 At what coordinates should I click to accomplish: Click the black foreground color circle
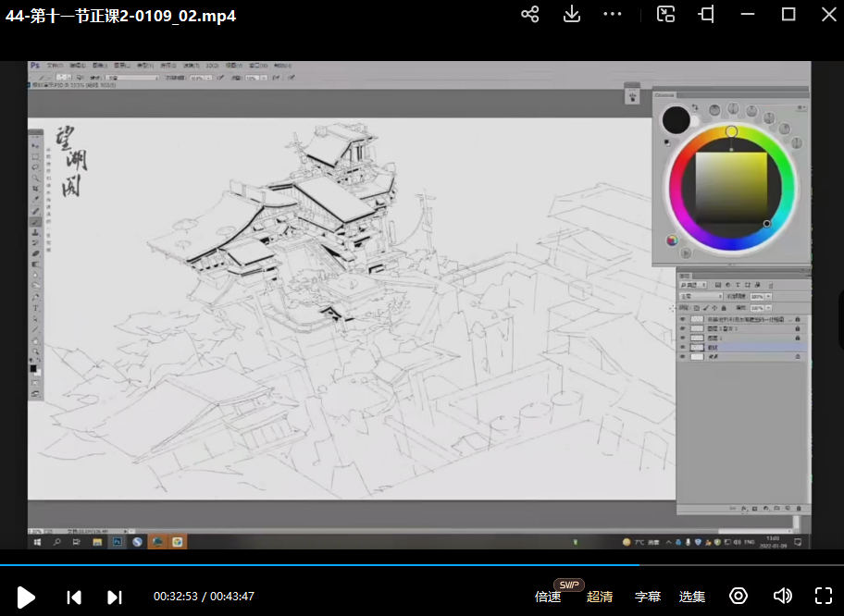676,118
